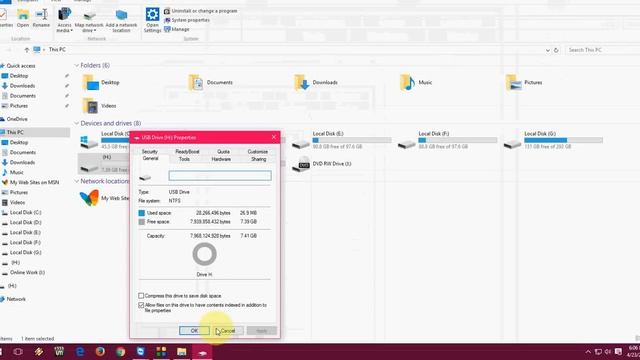640x360 pixels.
Task: Select Add a network location
Action: point(121,21)
